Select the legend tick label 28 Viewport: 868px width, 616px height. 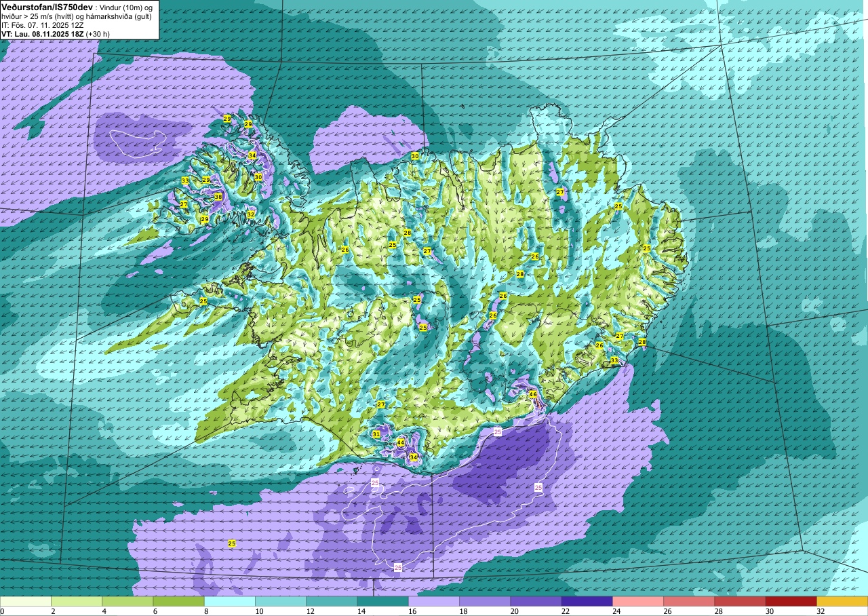tap(718, 611)
